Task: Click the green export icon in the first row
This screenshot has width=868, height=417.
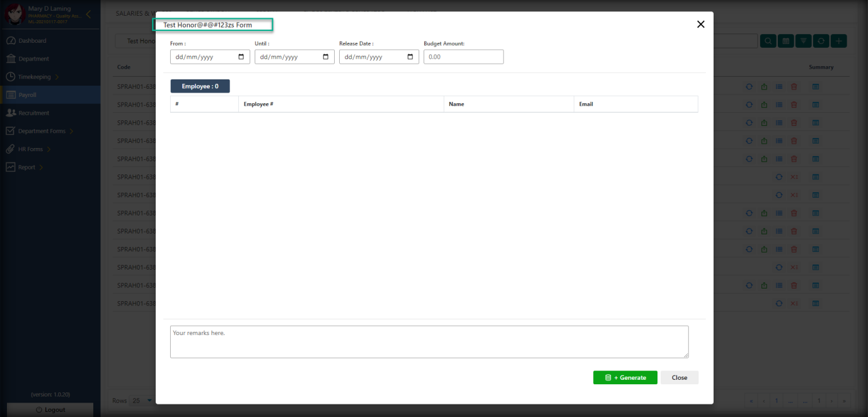Action: coord(764,87)
